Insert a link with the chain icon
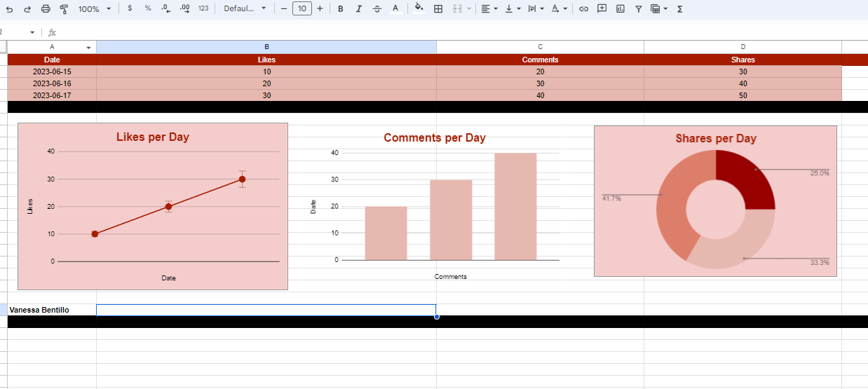The height and width of the screenshot is (389, 868). click(x=583, y=9)
